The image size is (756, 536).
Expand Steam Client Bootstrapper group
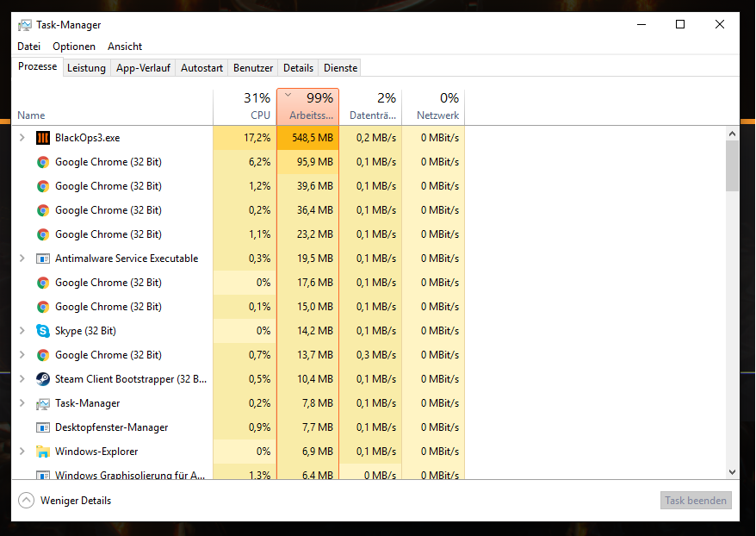(22, 378)
